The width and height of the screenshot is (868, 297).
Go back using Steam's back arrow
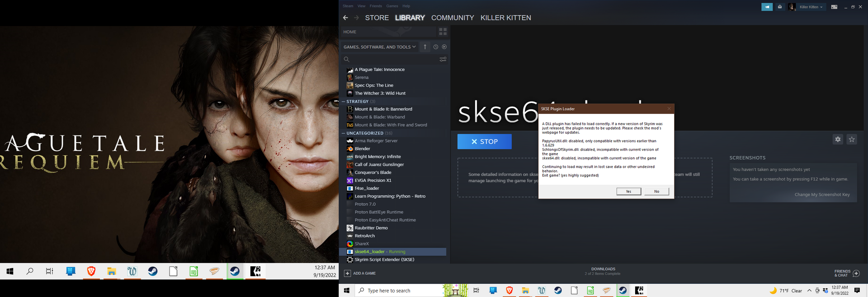(345, 18)
